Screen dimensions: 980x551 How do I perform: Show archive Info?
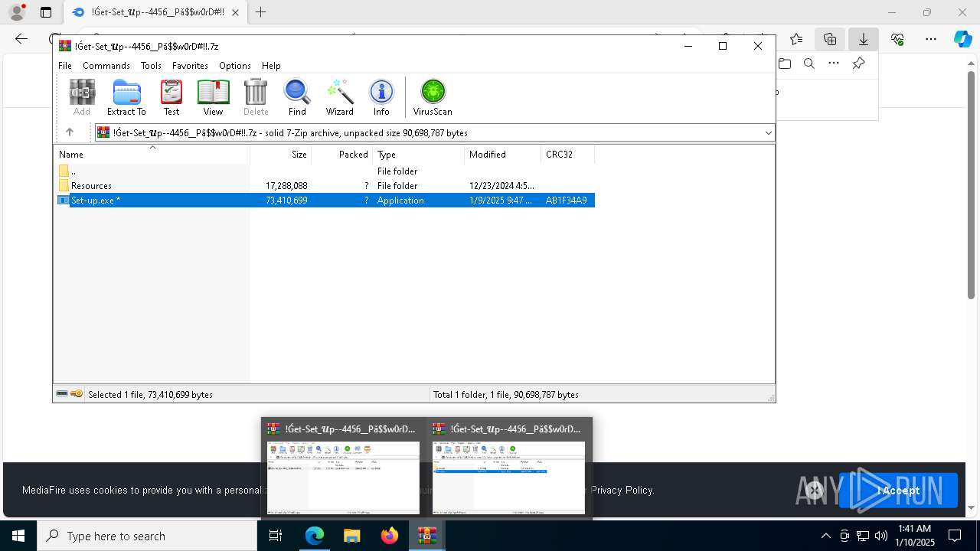381,97
